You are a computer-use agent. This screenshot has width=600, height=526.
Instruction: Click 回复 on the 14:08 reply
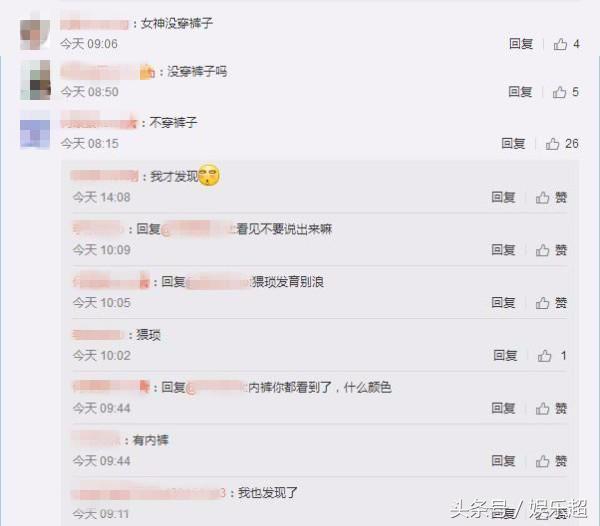504,197
